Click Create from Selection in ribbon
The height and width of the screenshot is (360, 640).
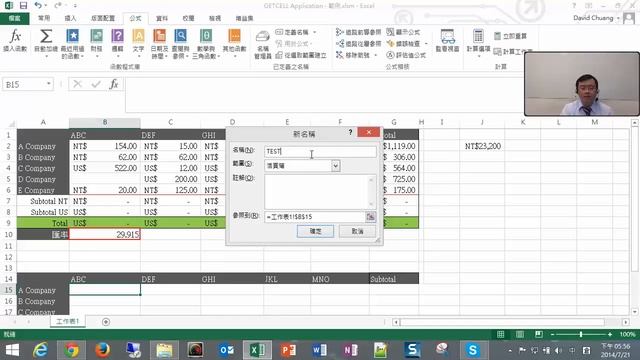pyautogui.click(x=301, y=55)
